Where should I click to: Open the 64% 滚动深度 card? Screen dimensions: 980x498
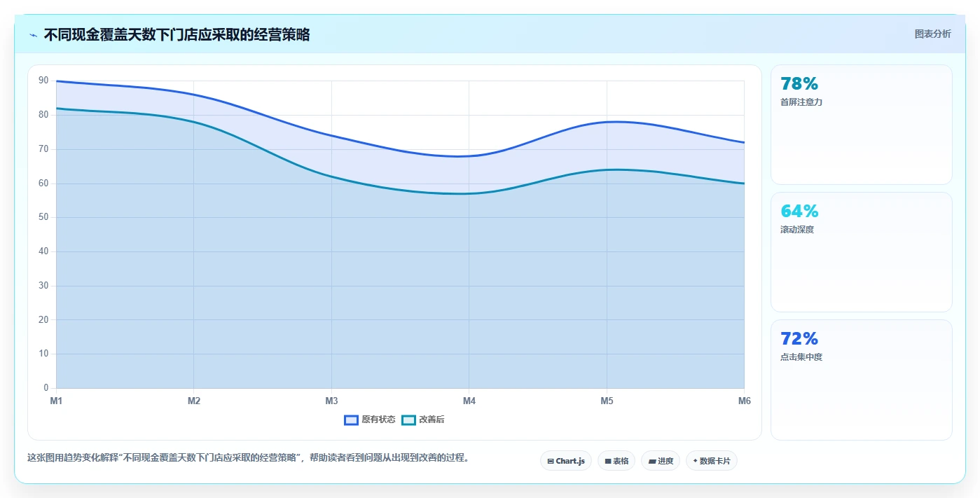[862, 252]
